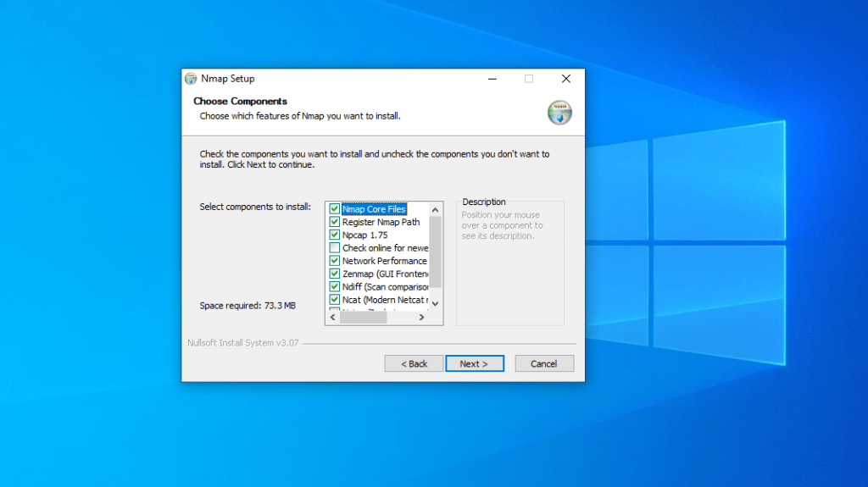
Task: Uncheck the Ndiff scan comparison component
Action: 335,287
